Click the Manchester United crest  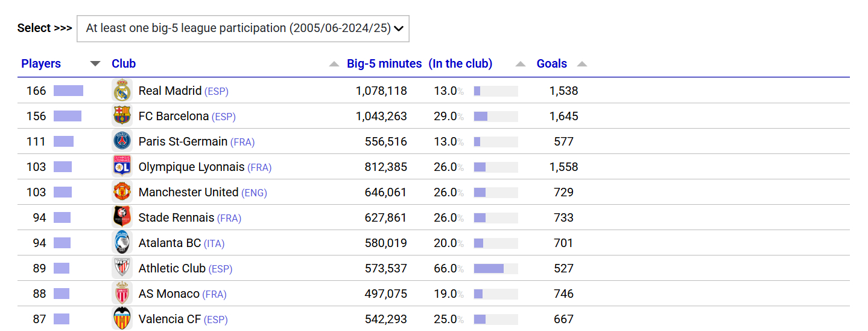click(122, 192)
